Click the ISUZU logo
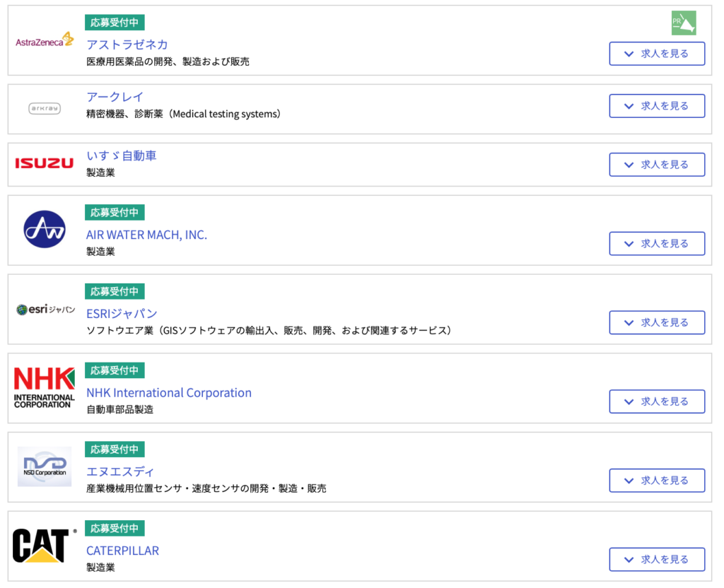724x588 pixels. tap(45, 163)
